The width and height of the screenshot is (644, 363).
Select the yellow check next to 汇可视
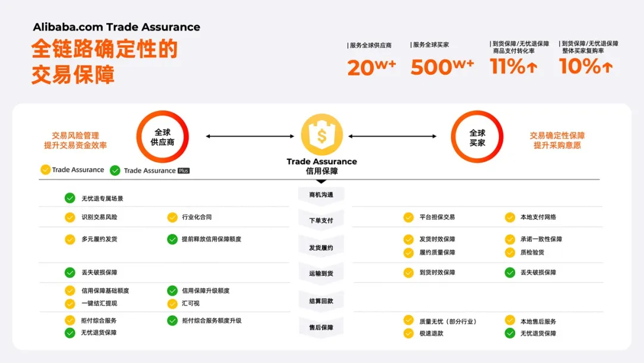point(172,303)
